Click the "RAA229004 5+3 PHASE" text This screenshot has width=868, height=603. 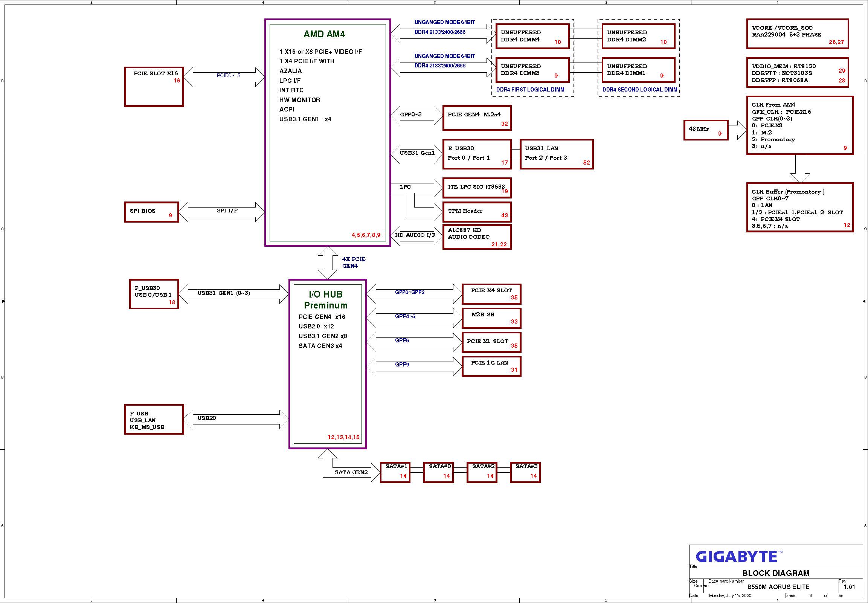(x=786, y=35)
